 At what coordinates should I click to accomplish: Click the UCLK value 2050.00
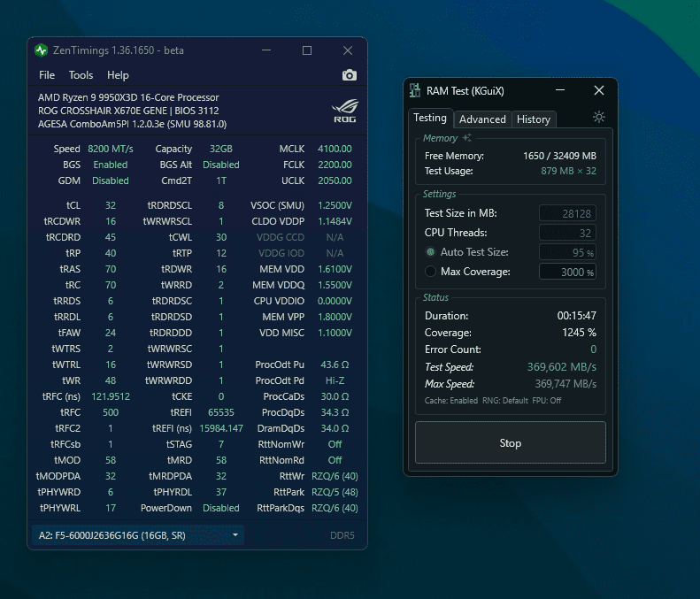tap(335, 180)
